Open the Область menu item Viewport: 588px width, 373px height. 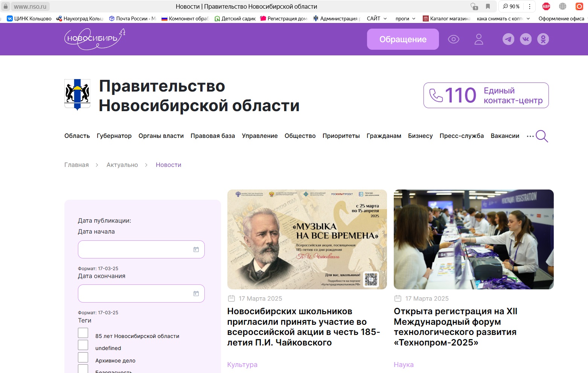click(77, 136)
